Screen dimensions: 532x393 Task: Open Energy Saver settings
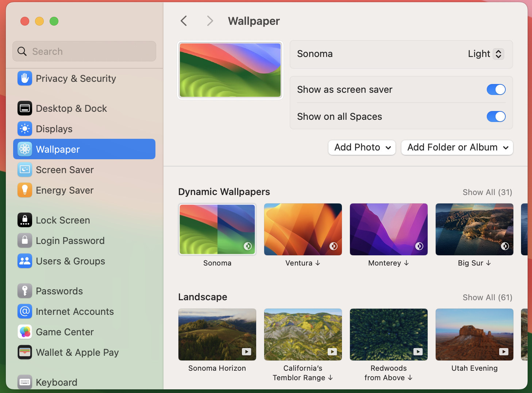pos(84,190)
